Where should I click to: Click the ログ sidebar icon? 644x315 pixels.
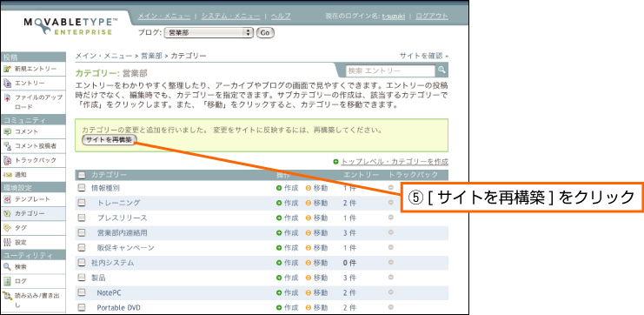click(7, 281)
